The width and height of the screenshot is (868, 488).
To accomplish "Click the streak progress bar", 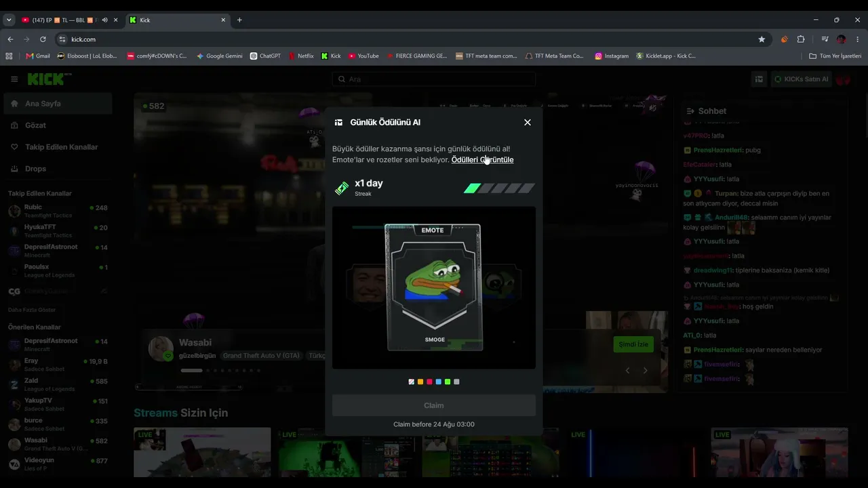I will (499, 188).
